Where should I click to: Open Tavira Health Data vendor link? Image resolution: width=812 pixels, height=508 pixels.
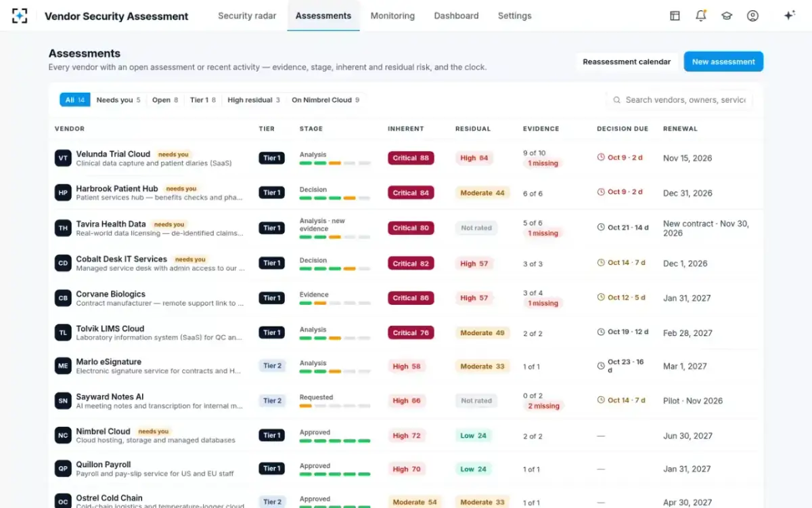[x=111, y=224]
